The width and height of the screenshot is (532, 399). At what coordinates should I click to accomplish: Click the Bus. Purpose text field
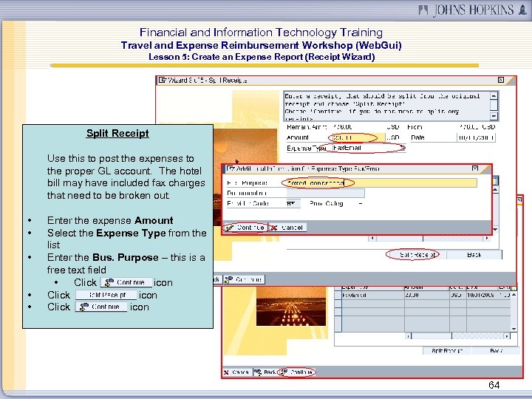(382, 183)
